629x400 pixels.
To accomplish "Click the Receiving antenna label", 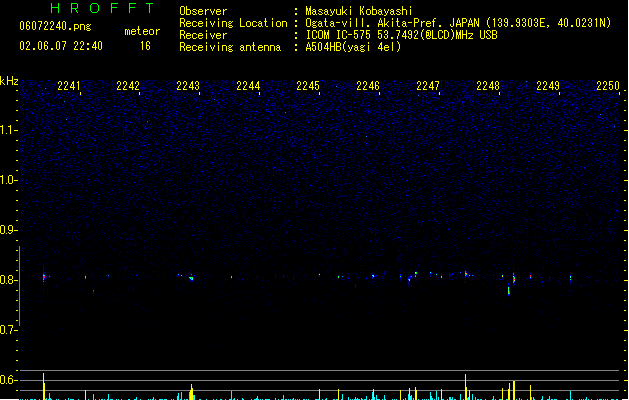I will (230, 47).
